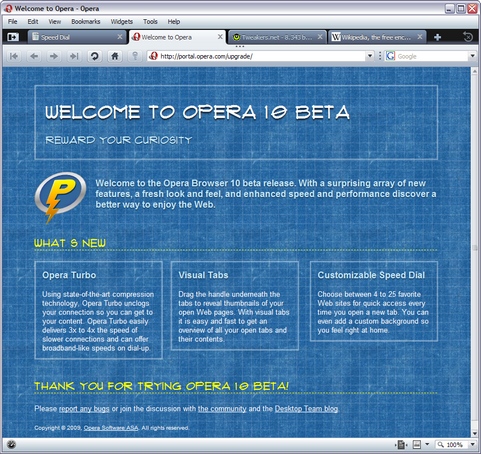
Task: Open the address bar history dropdown
Action: click(369, 56)
